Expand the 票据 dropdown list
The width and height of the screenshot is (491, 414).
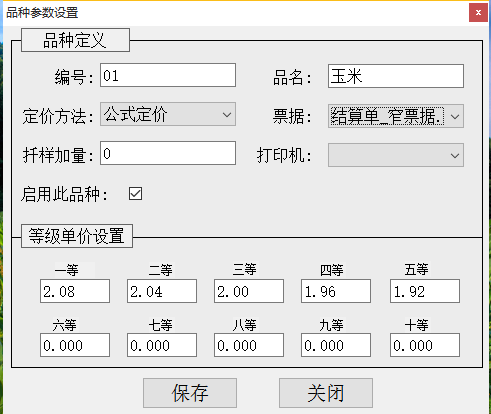click(x=396, y=116)
